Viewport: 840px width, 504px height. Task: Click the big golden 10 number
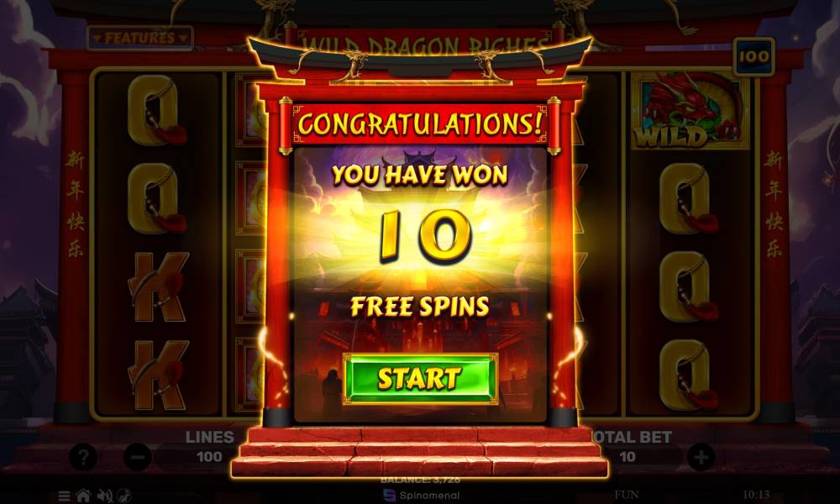point(424,236)
